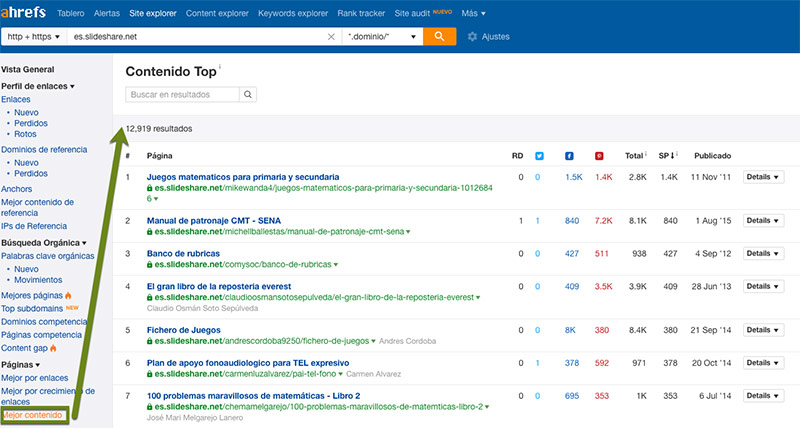Sort by SP column header
The height and width of the screenshot is (428, 800).
point(667,156)
